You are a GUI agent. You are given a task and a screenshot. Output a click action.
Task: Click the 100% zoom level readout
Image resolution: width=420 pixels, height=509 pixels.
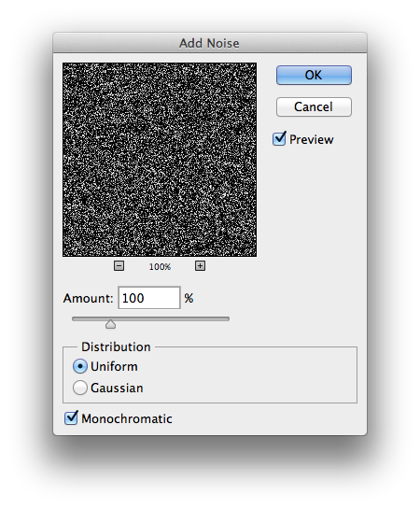click(160, 267)
